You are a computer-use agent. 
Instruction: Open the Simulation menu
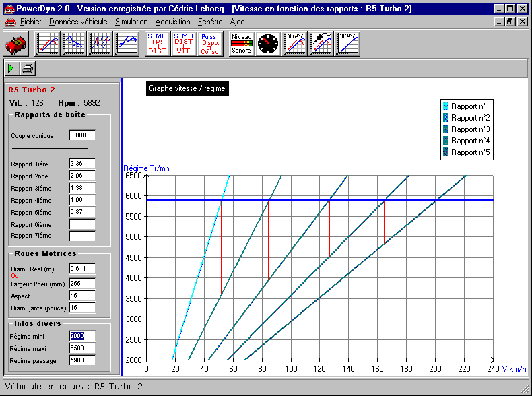point(131,22)
